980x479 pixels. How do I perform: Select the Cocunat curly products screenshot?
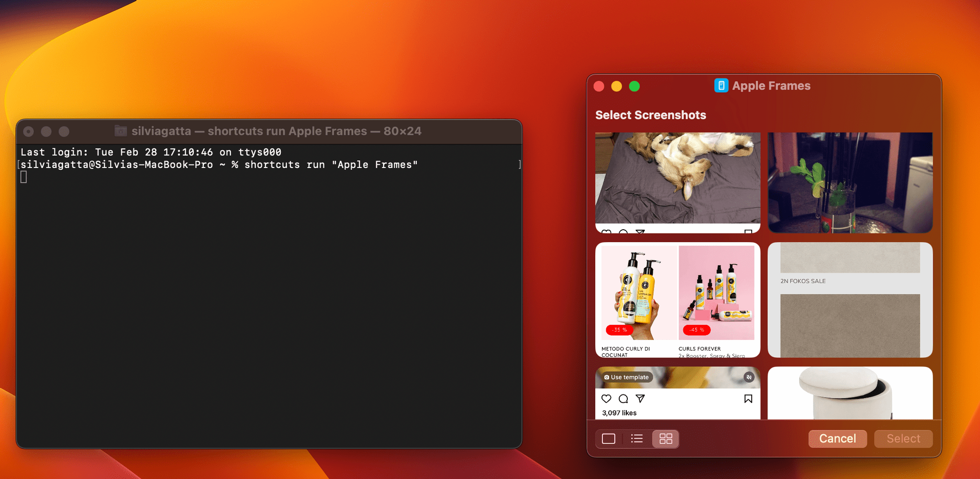(x=677, y=297)
